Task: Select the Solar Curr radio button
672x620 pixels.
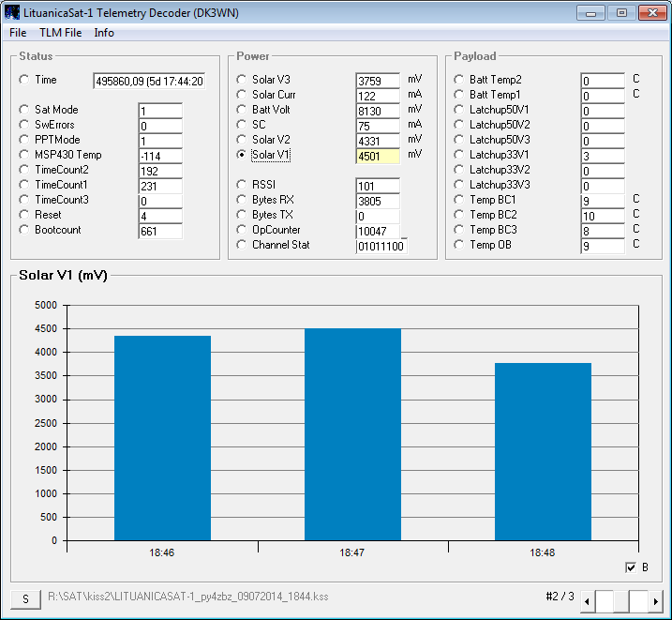Action: point(241,95)
